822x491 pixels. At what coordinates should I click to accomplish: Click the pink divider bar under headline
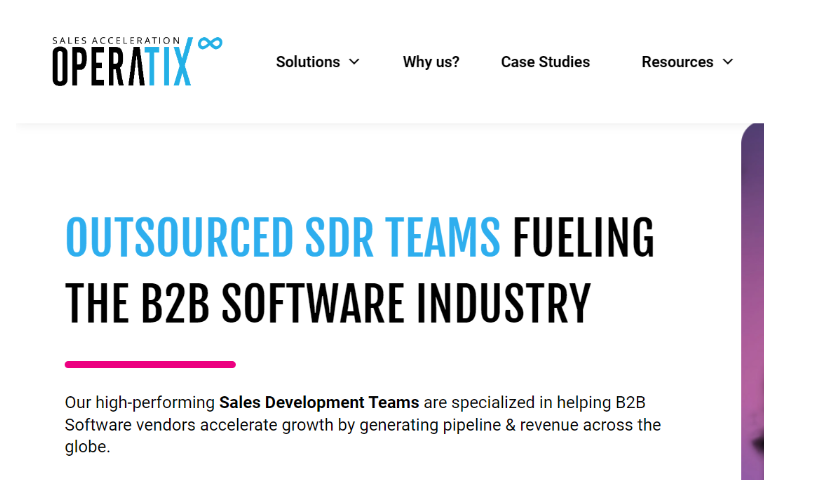(x=150, y=364)
